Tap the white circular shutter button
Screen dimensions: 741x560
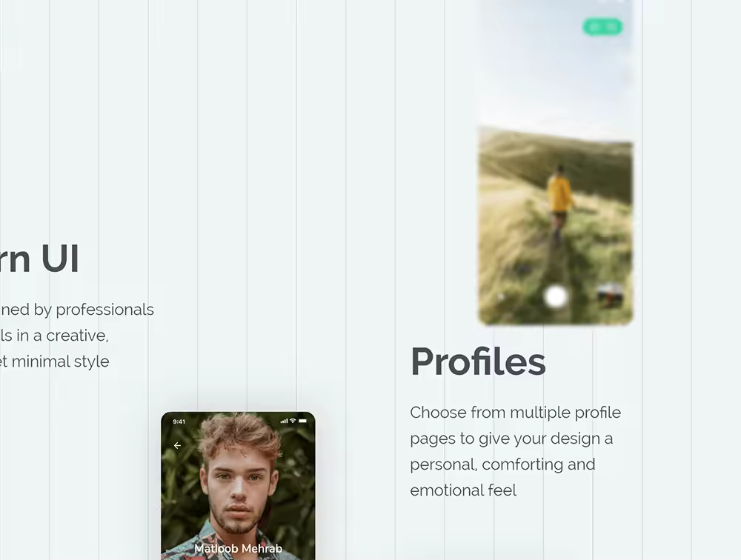click(556, 297)
